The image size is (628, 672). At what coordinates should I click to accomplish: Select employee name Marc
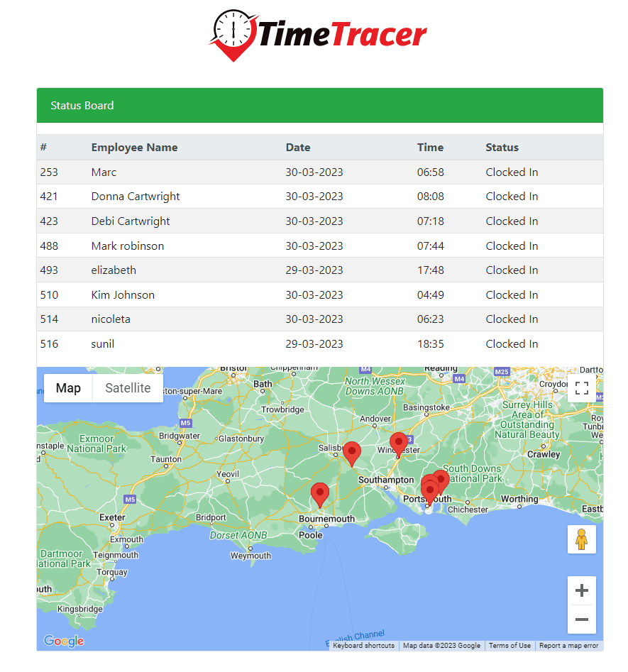[104, 172]
